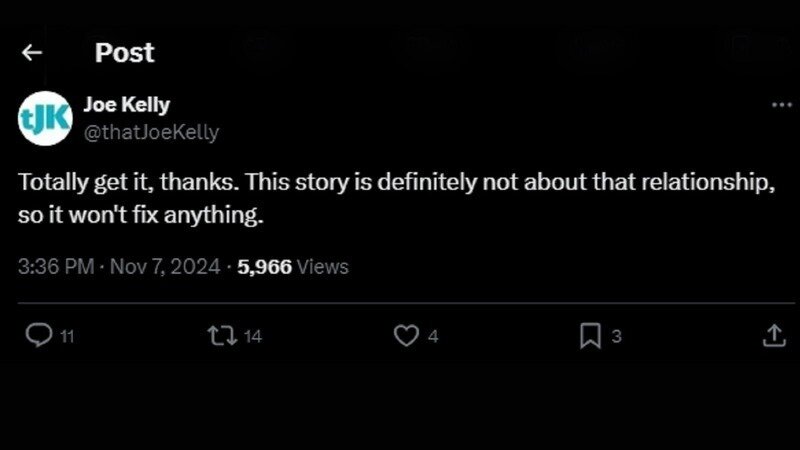800x450 pixels.
Task: Click the Nov 7, 2024 date
Action: coord(166,266)
